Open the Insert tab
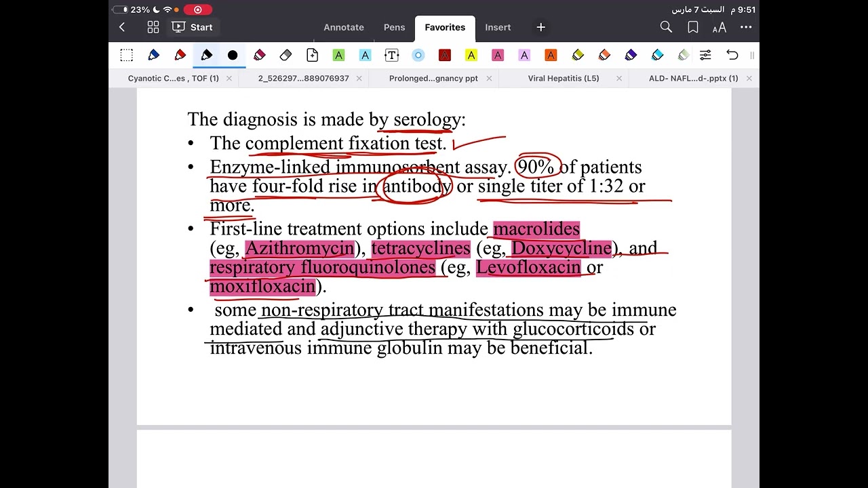This screenshot has height=488, width=868. pos(498,27)
